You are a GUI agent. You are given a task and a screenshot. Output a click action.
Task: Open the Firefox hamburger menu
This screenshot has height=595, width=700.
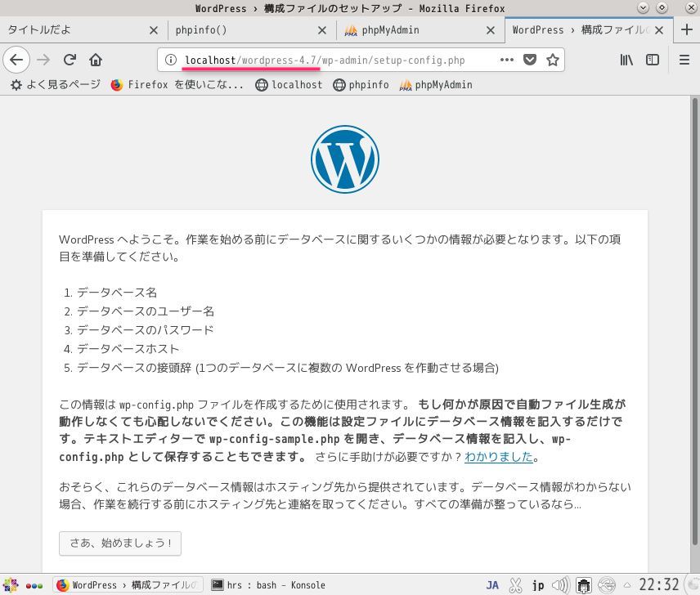pyautogui.click(x=684, y=60)
